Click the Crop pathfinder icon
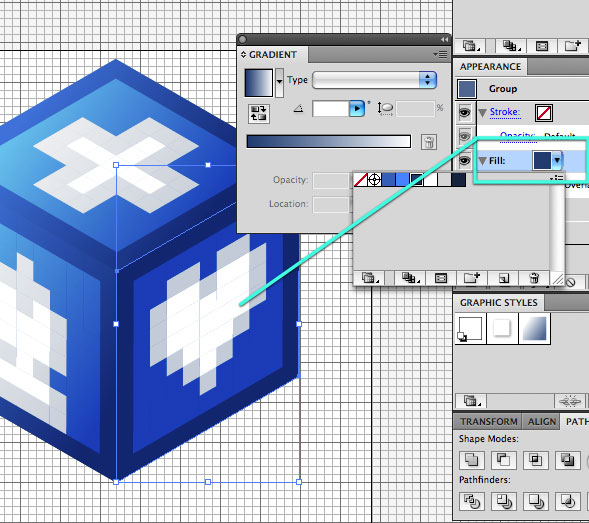This screenshot has height=523, width=589. [567, 502]
